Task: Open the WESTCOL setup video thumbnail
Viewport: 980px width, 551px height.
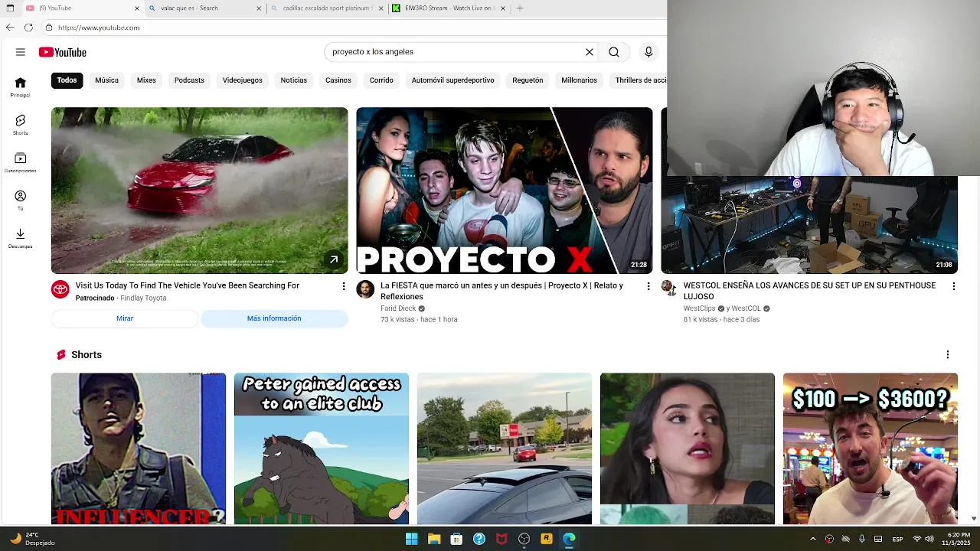Action: (809, 226)
